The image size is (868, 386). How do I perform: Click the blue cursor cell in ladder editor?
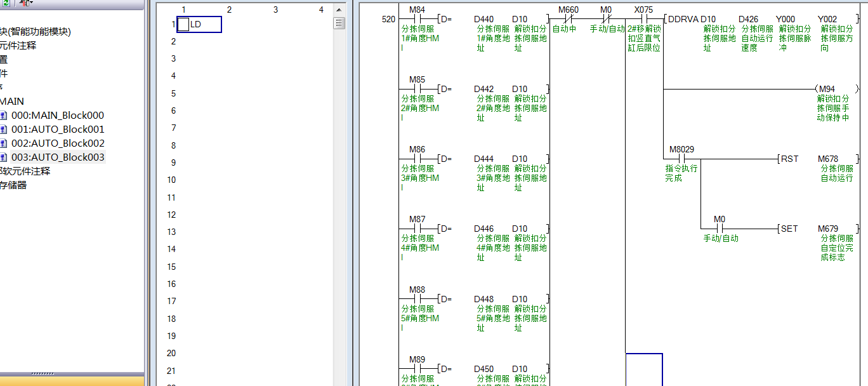[x=643, y=369]
